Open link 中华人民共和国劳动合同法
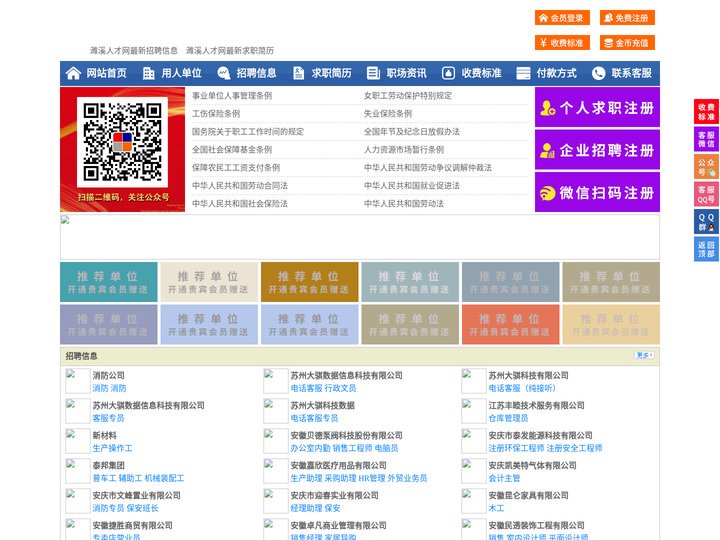This screenshot has width=720, height=540. coord(240,186)
